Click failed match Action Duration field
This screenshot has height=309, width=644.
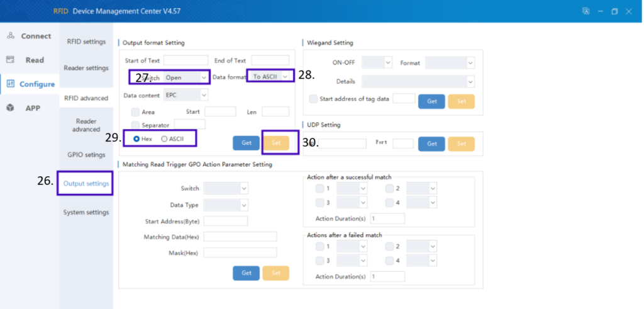(x=387, y=276)
